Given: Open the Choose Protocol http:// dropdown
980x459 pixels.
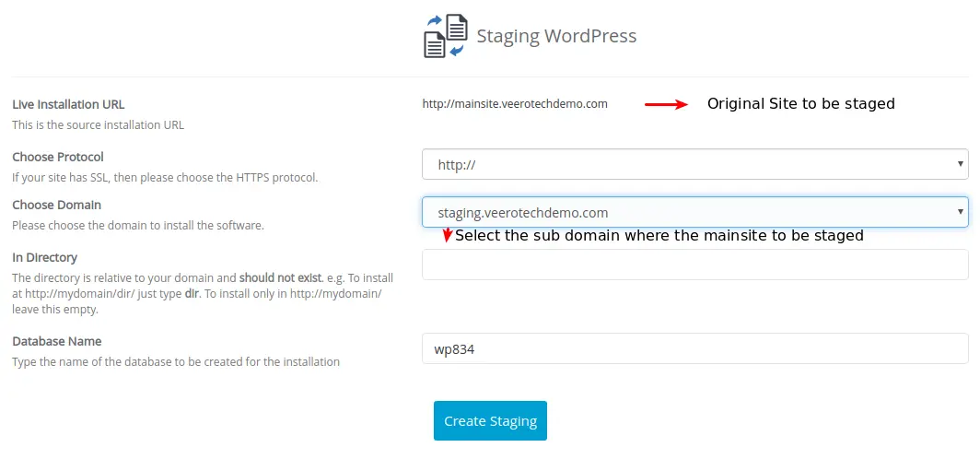Looking at the screenshot, I should coord(694,165).
